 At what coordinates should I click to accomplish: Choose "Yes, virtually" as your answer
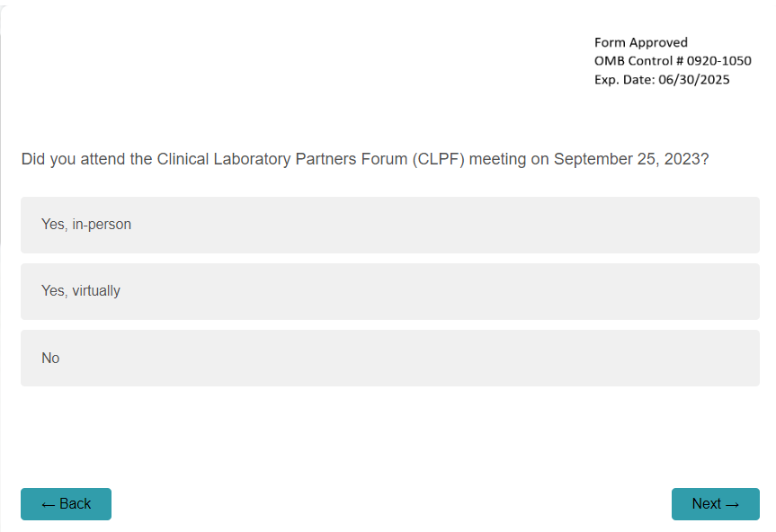(x=389, y=291)
